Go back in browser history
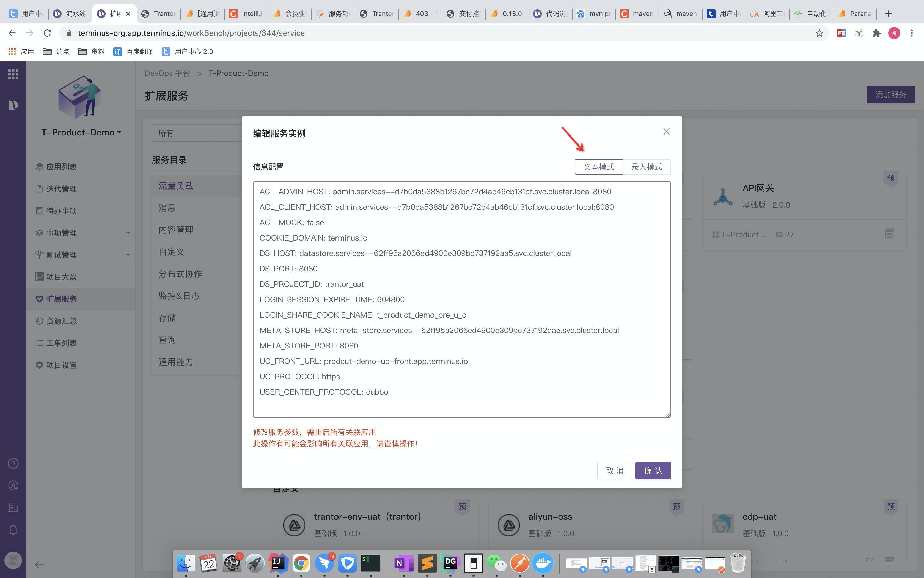Viewport: 924px width, 578px height. pos(12,33)
